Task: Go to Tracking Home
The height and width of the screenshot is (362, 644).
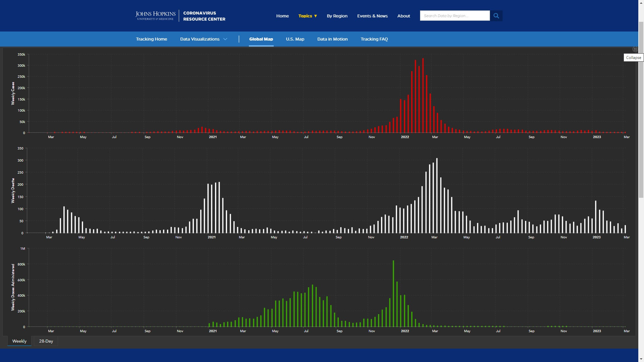Action: 151,39
